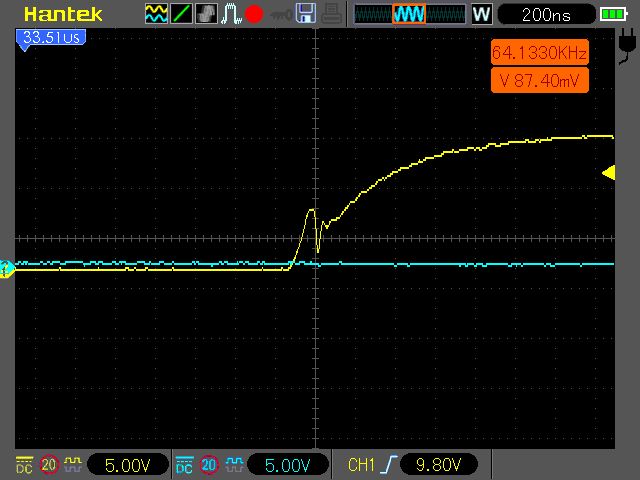Click the Hantek brand logo
The width and height of the screenshot is (640, 480).
pos(63,15)
